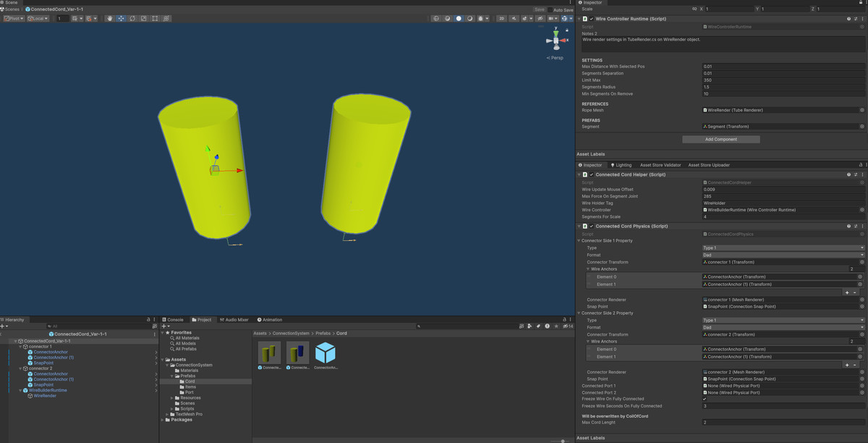Image resolution: width=868 pixels, height=443 pixels.
Task: Open presets for Connected Cord Physics script
Action: (x=856, y=226)
